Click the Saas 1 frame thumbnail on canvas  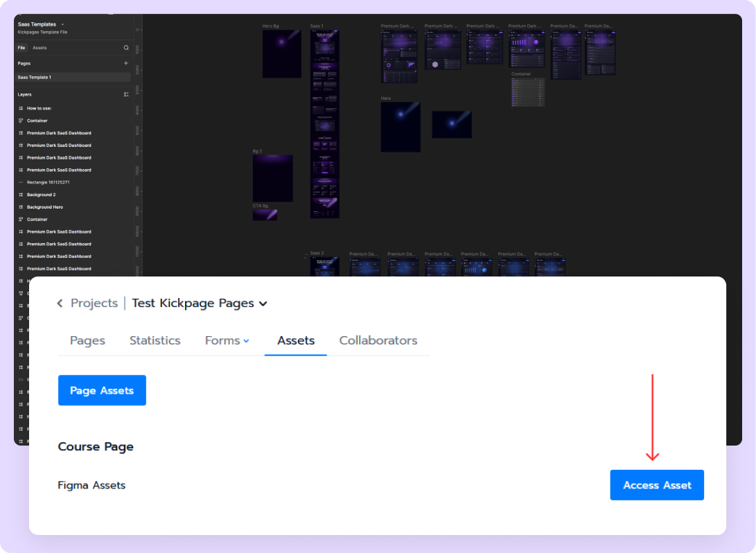(324, 125)
